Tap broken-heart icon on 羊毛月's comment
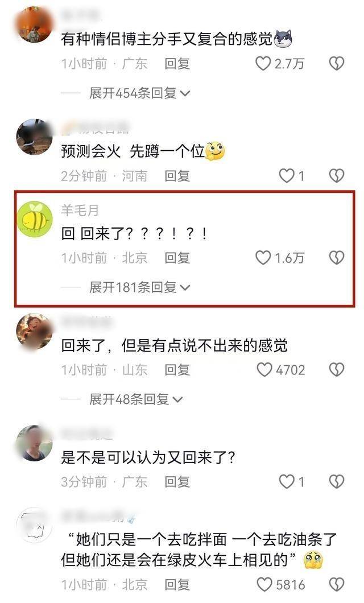Image resolution: width=364 pixels, height=603 pixels. (x=336, y=258)
